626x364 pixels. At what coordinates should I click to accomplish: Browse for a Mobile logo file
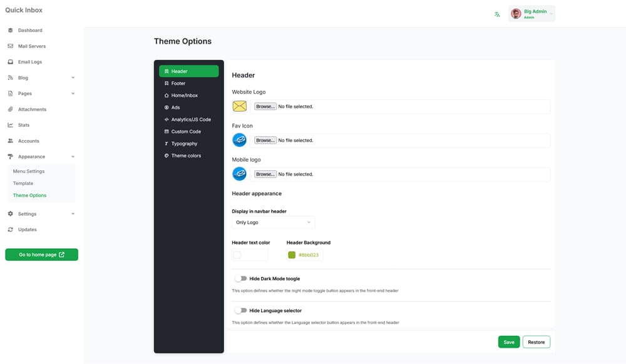point(265,174)
